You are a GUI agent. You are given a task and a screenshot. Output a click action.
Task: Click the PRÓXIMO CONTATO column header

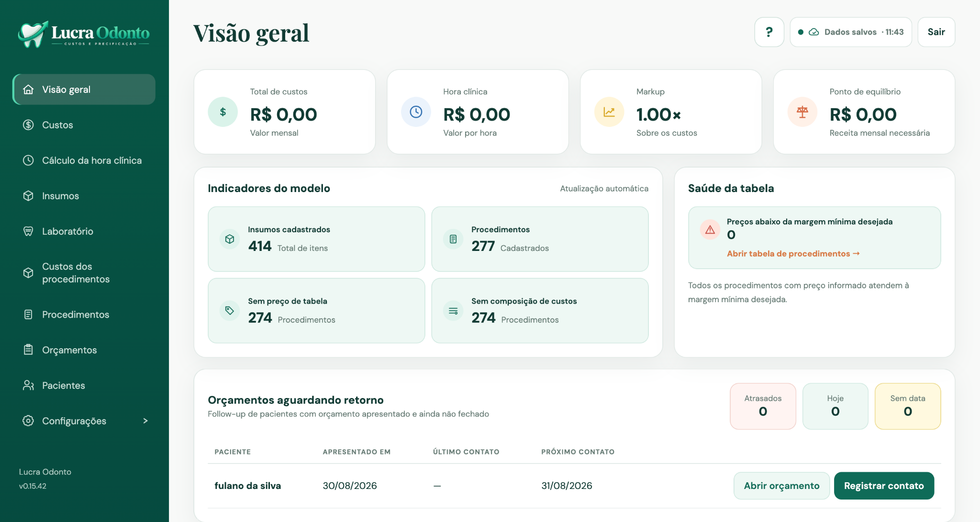(x=578, y=452)
